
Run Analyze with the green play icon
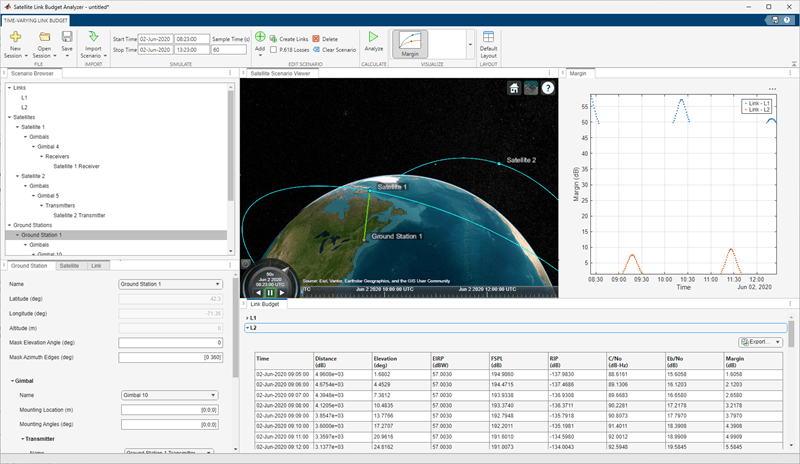click(373, 37)
